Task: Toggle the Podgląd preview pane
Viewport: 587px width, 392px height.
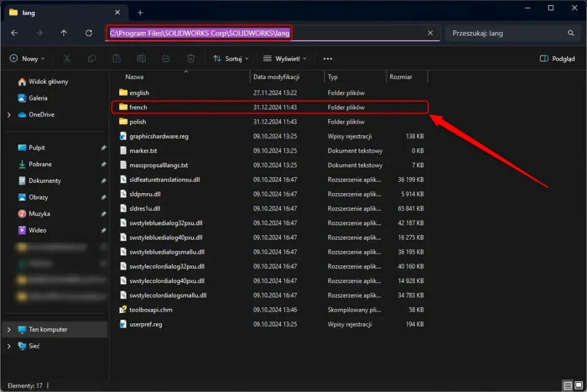Action: [x=557, y=58]
